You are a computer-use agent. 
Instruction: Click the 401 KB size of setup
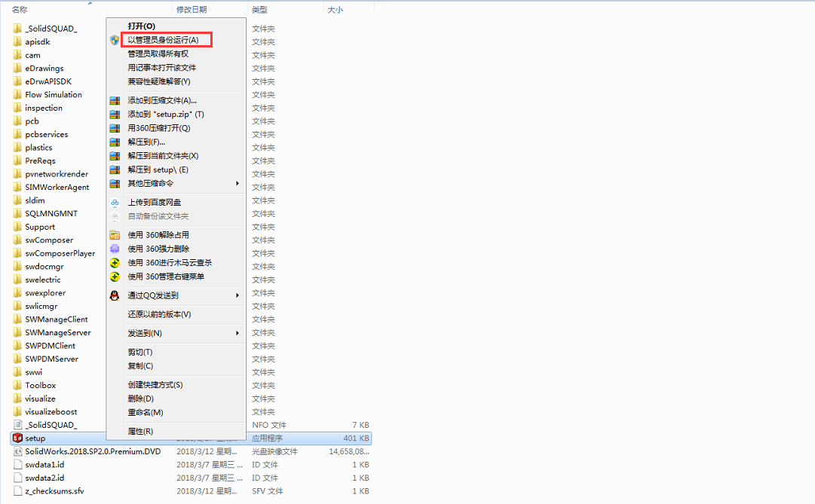[356, 438]
